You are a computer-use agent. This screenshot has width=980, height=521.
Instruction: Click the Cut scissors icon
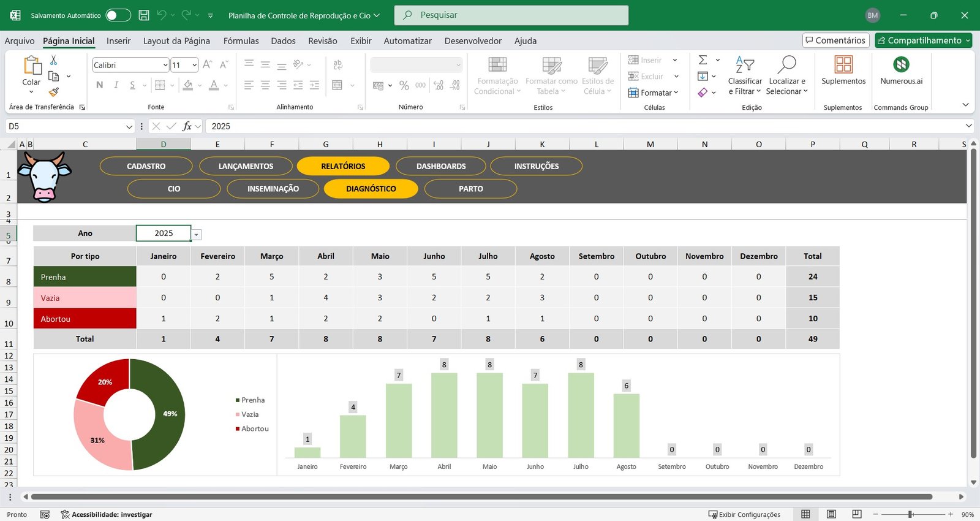point(54,60)
